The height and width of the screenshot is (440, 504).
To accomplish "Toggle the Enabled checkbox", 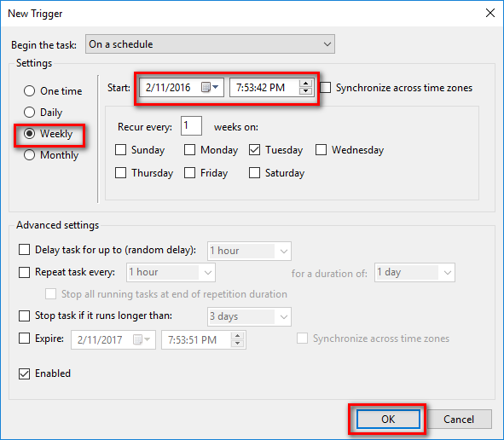I will [x=24, y=373].
